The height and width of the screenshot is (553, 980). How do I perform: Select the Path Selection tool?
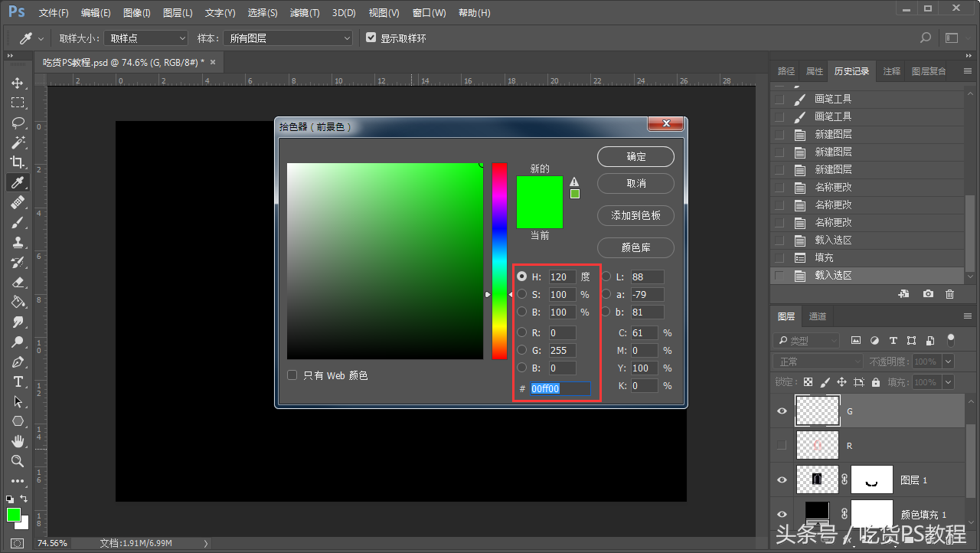coord(18,401)
